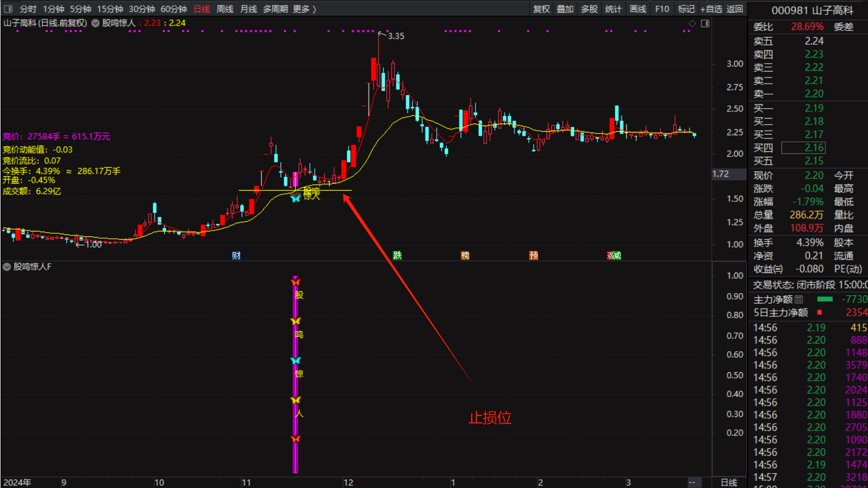
Task: Click the 减 event marker on chart
Action: point(617,255)
